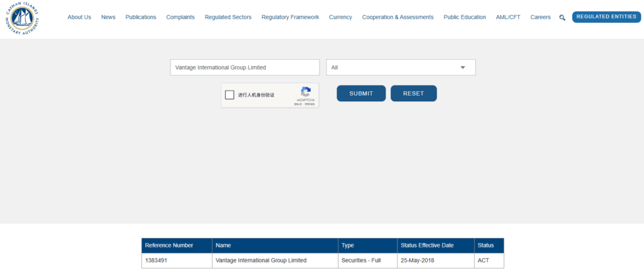Click the Reset button
Screen dimensions: 644x270
click(x=413, y=93)
